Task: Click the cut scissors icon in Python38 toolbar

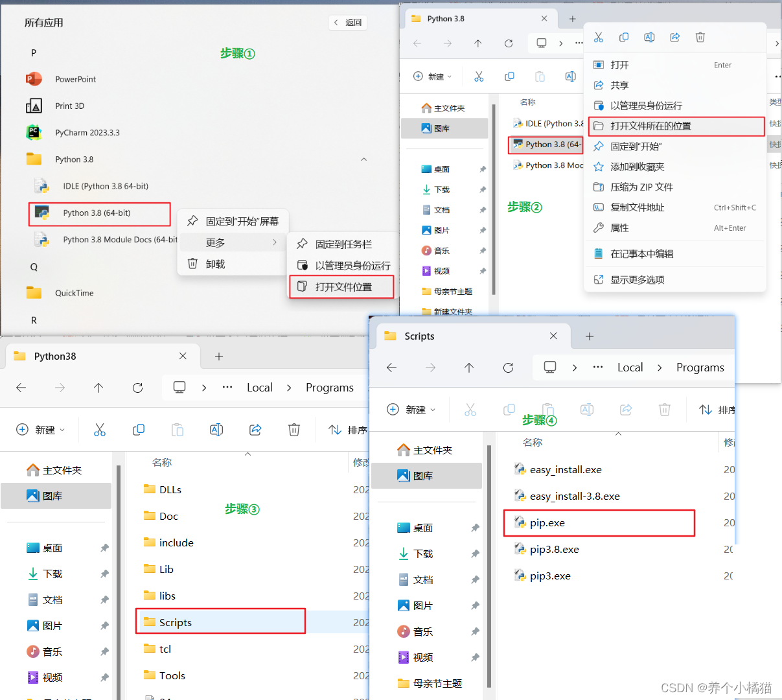Action: (x=100, y=430)
